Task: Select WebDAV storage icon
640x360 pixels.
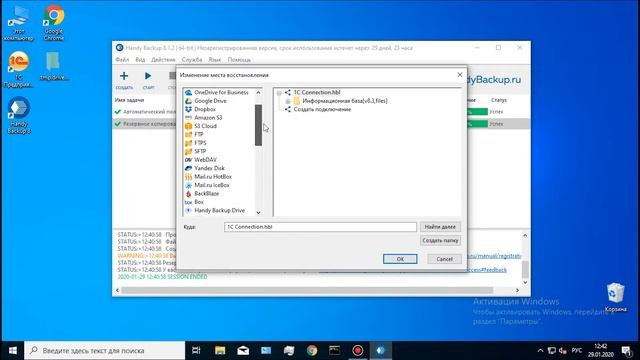Action: coord(188,160)
